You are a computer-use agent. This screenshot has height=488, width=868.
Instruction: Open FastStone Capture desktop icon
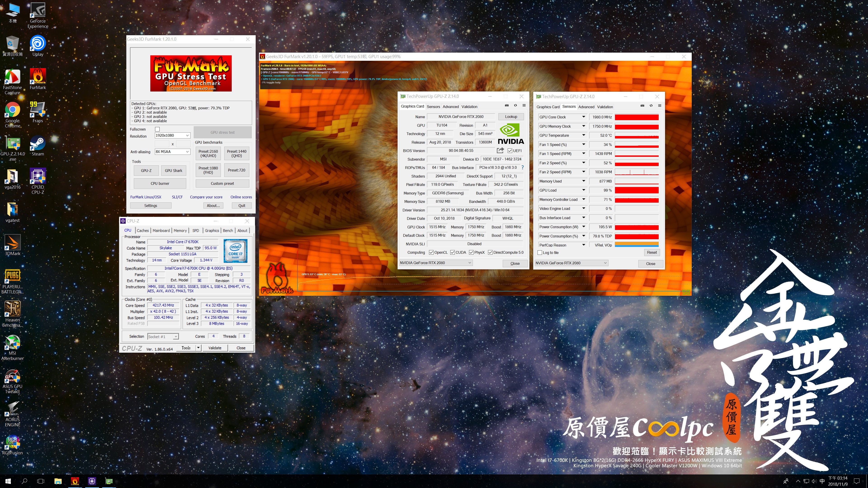tap(12, 82)
